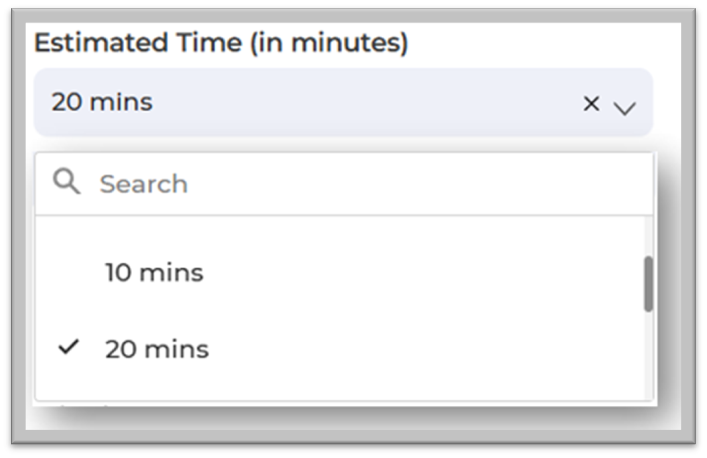Viewport: 707px width, 458px height.
Task: Pick 10 mins from the list
Action: point(154,272)
